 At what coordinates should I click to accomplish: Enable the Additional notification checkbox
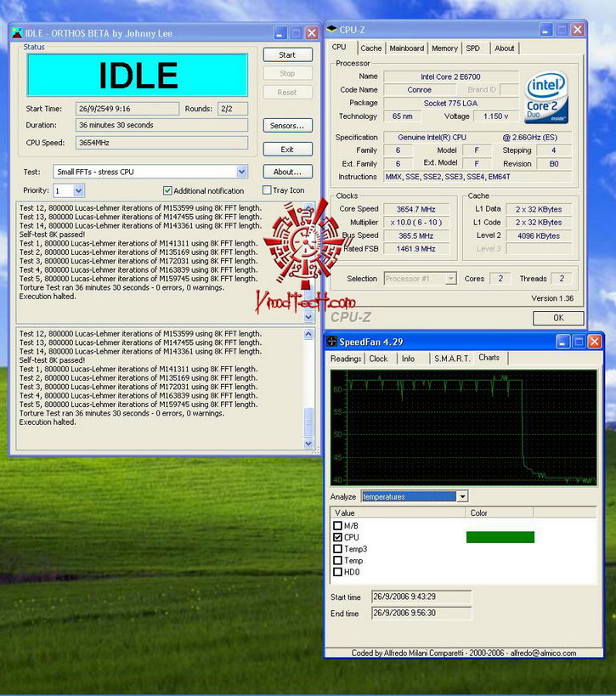tap(167, 190)
